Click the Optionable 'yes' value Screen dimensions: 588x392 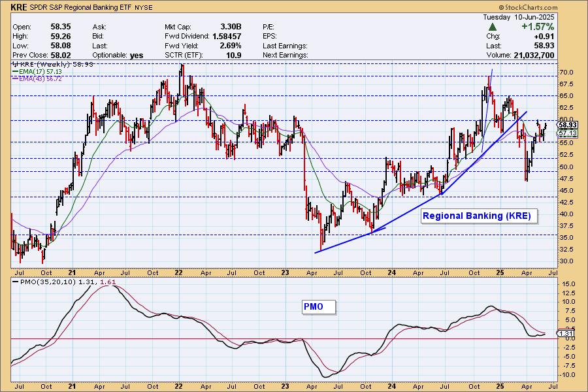tap(137, 55)
